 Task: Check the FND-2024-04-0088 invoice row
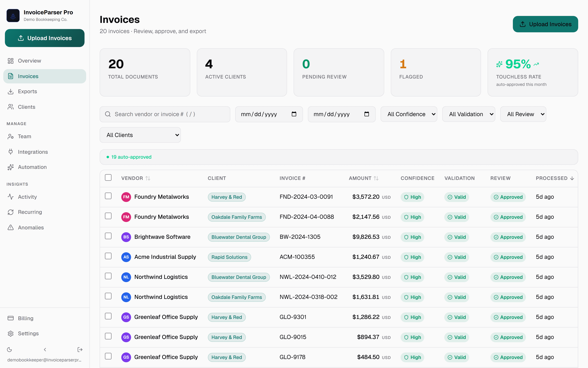108,216
